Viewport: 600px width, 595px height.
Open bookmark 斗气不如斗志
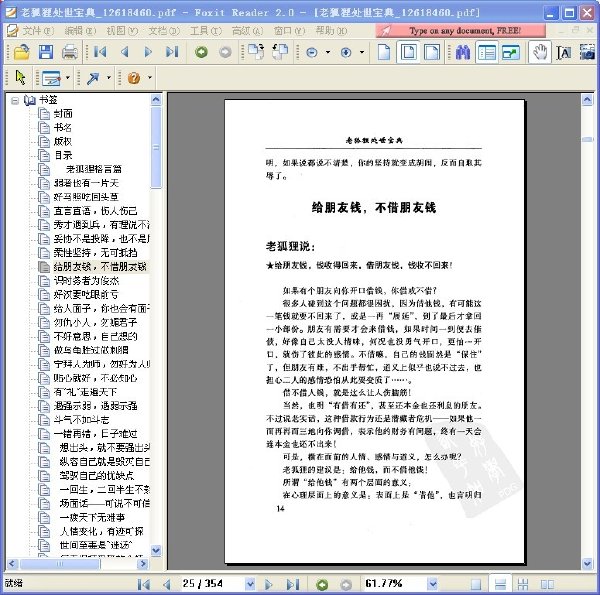(81, 420)
